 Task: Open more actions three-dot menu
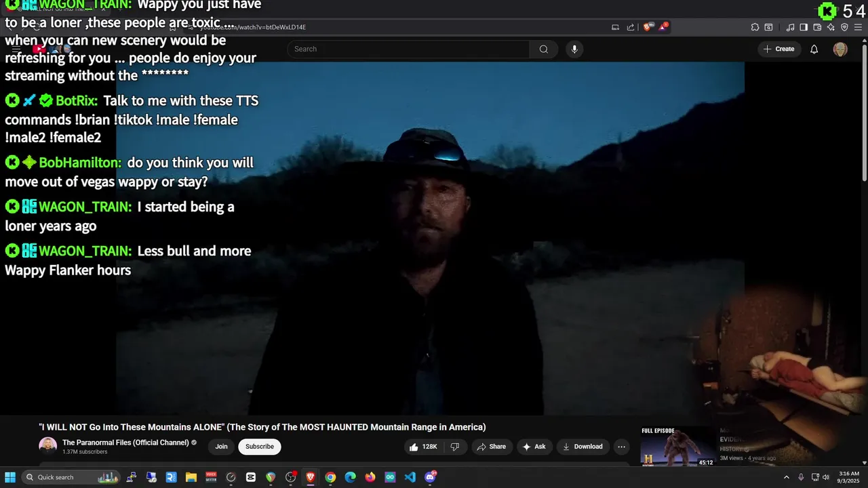[621, 447]
